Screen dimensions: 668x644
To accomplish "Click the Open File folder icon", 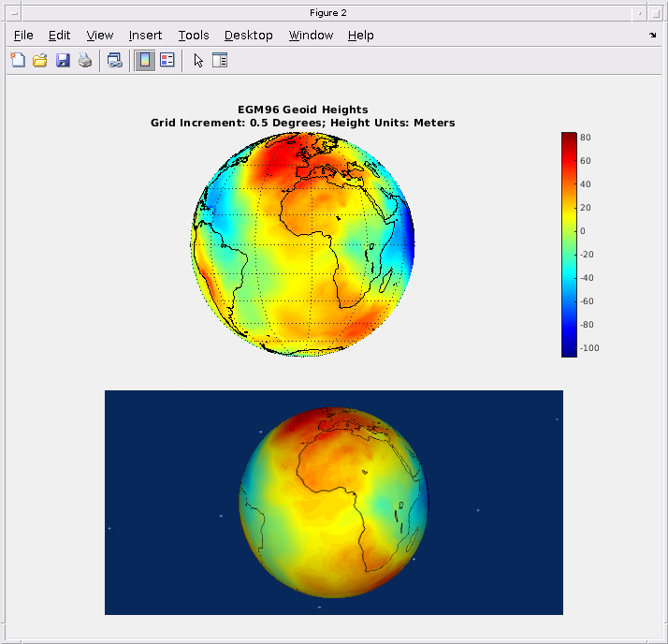I will (x=40, y=61).
